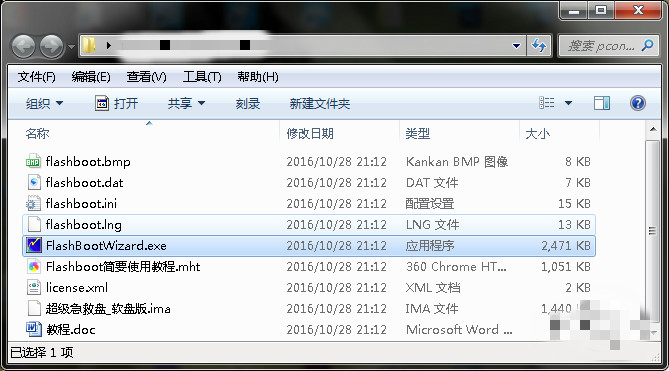Click the folder icon in address bar
Image resolution: width=669 pixels, height=371 pixels.
(89, 45)
